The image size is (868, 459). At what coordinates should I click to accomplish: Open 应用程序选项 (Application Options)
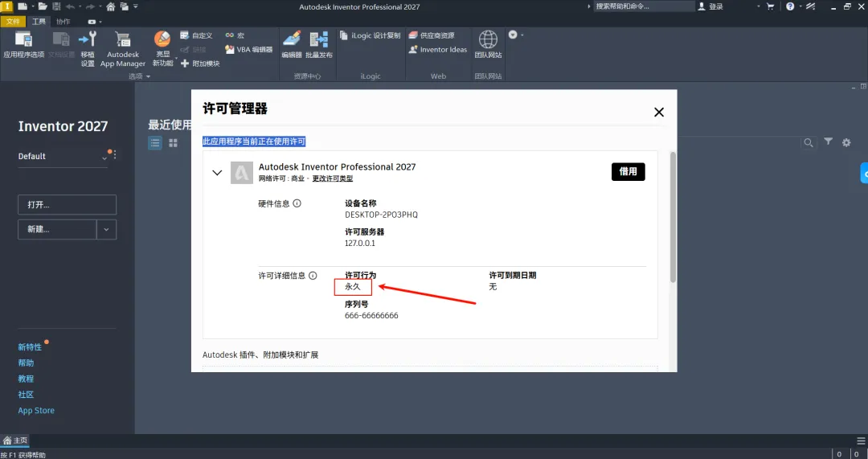[24, 45]
